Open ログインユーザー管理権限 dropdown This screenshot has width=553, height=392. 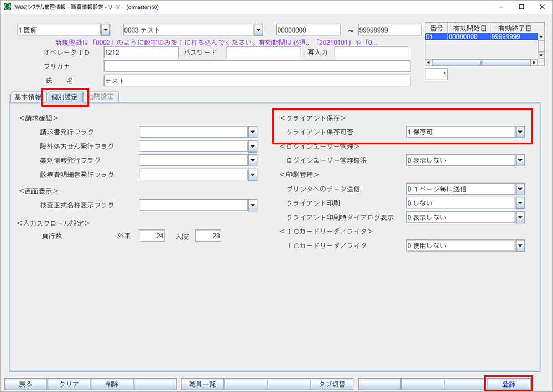point(520,160)
